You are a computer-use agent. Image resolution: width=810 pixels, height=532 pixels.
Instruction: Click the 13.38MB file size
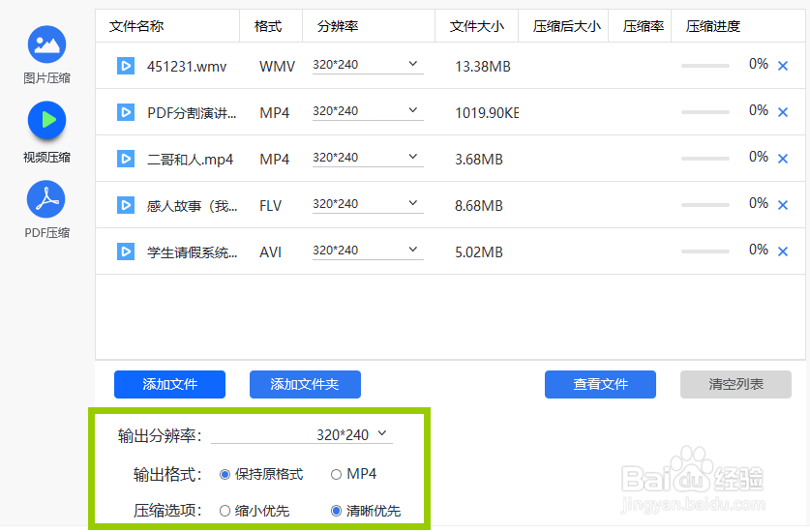coord(483,67)
